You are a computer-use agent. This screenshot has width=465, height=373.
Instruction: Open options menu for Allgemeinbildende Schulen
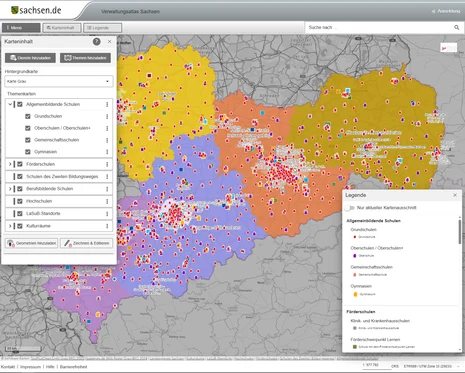pos(107,104)
